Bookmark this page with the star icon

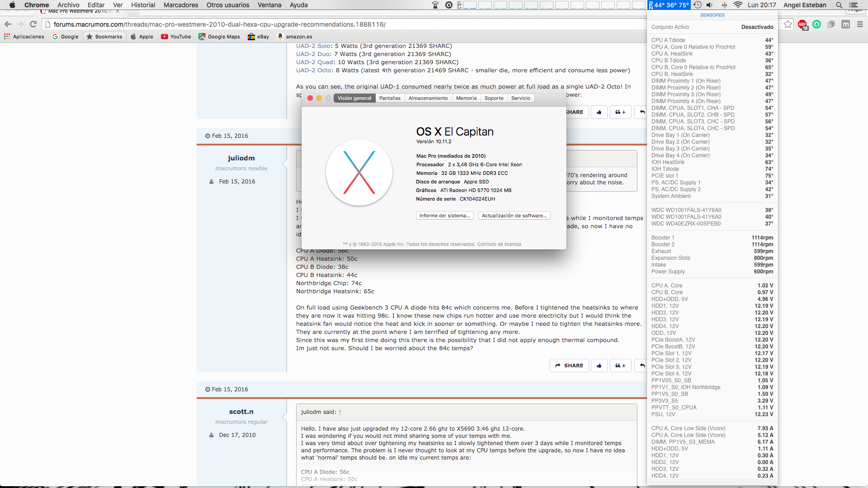pos(788,24)
